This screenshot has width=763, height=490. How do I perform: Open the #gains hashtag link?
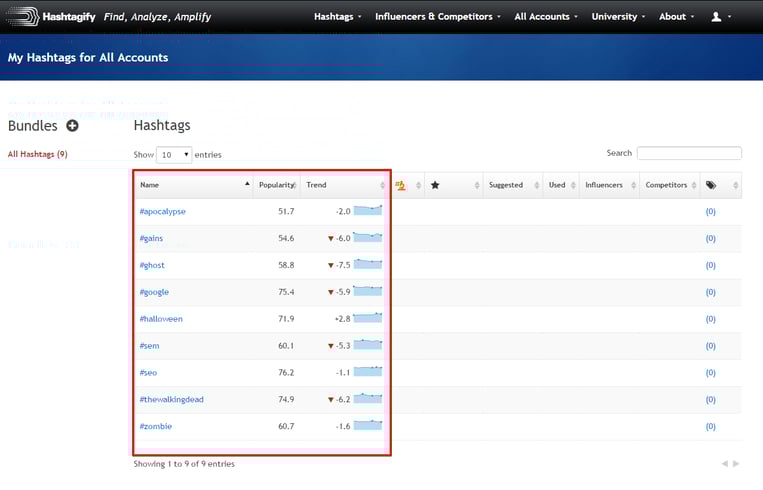(151, 238)
